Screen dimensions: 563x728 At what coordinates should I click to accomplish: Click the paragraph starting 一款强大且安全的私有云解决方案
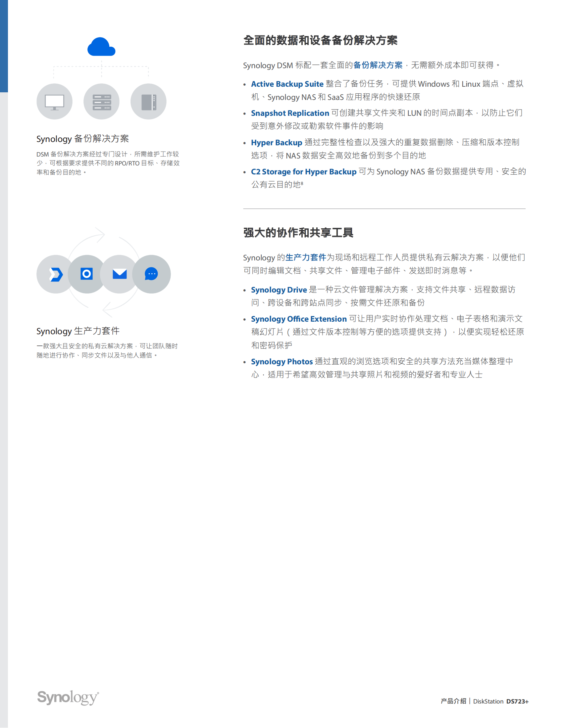[107, 351]
